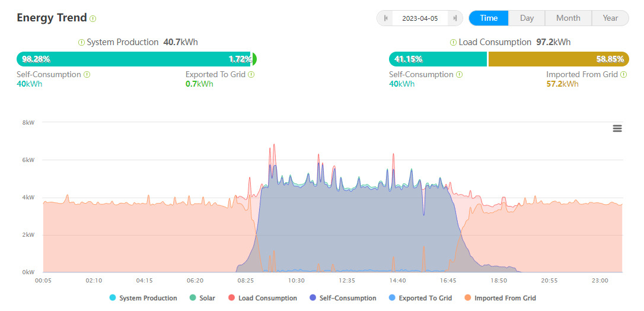This screenshot has width=644, height=311.
Task: Switch to the Time tab
Action: (x=489, y=18)
